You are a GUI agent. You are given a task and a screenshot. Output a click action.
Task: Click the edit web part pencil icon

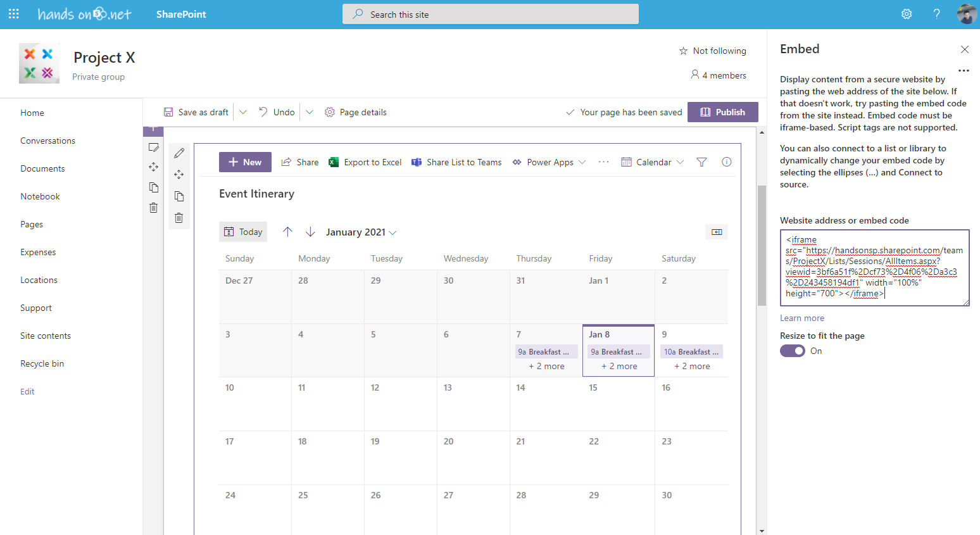pos(179,153)
